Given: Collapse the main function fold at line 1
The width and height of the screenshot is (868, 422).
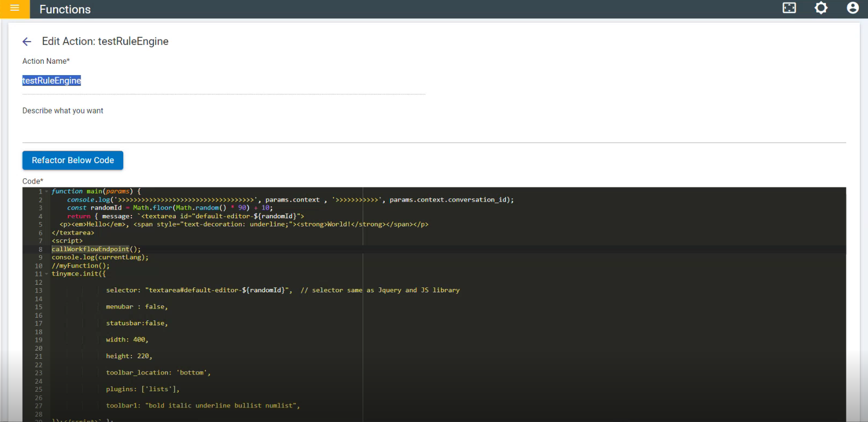Looking at the screenshot, I should [x=46, y=191].
